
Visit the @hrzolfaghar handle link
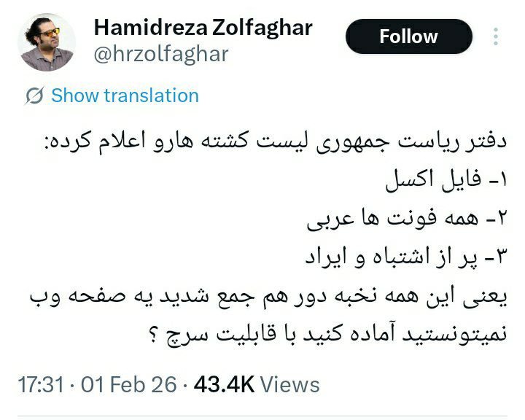coord(161,54)
